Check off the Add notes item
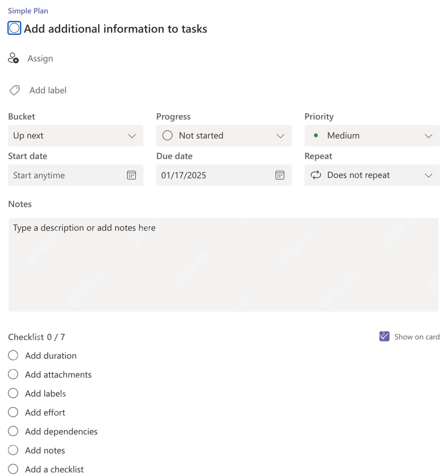Viewport: 448px width, 476px height. point(13,450)
